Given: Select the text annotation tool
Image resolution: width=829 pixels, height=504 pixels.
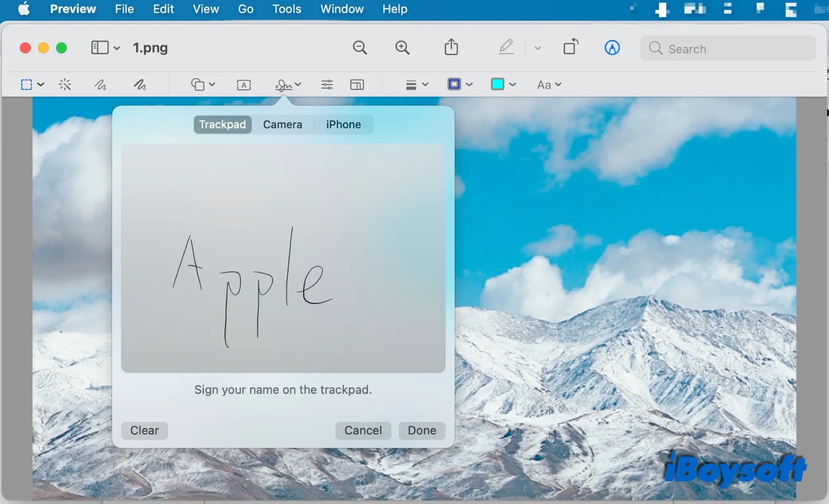Looking at the screenshot, I should coord(243,85).
